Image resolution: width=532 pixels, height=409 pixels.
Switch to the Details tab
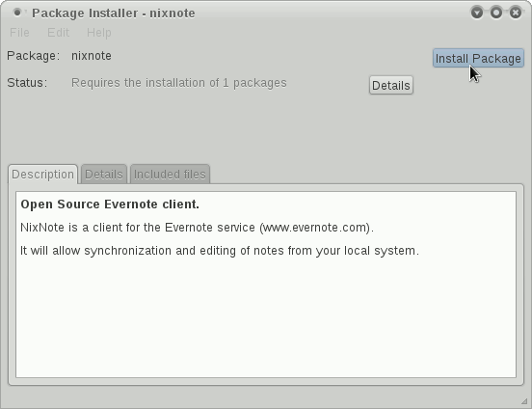coord(104,175)
